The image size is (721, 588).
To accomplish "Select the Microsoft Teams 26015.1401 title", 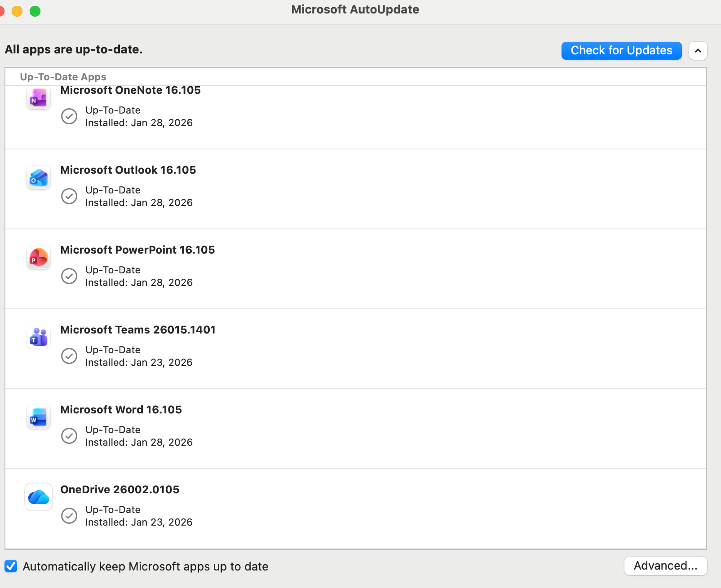I will [x=138, y=330].
